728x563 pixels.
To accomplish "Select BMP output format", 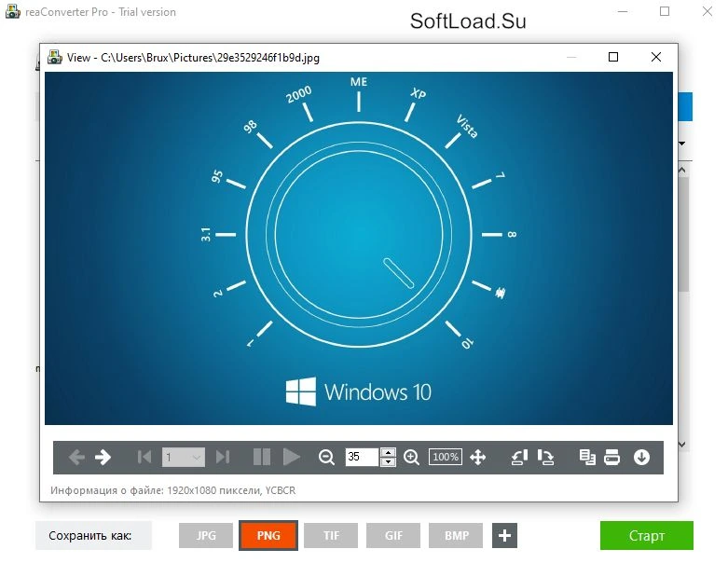I will pyautogui.click(x=456, y=536).
